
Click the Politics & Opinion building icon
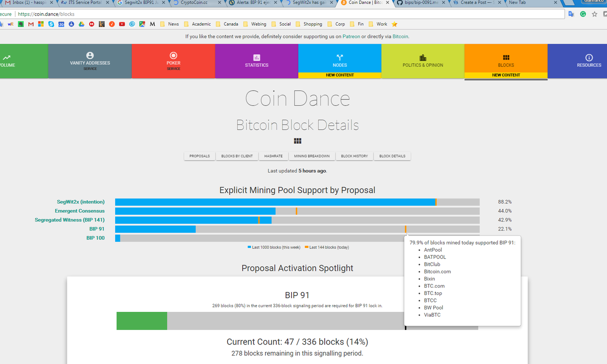[423, 57]
